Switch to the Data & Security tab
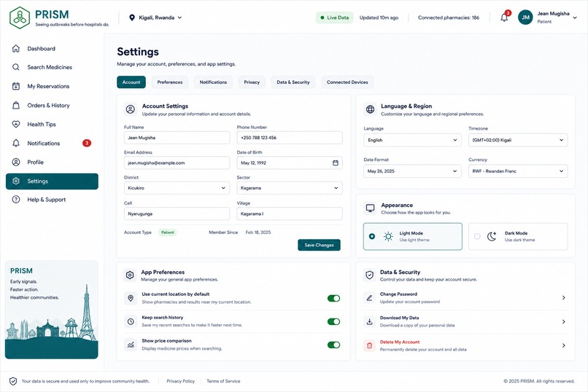The height and width of the screenshot is (392, 588). click(x=293, y=82)
